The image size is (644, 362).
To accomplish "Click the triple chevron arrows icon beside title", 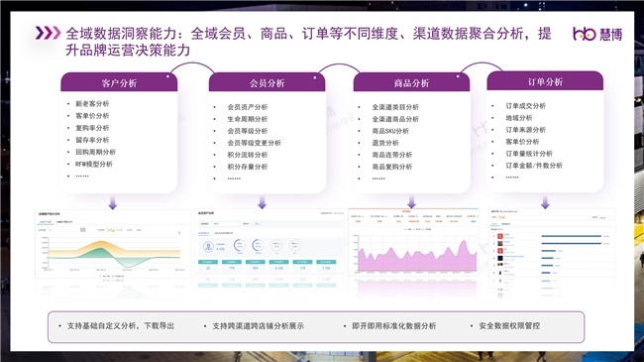I will pos(48,33).
